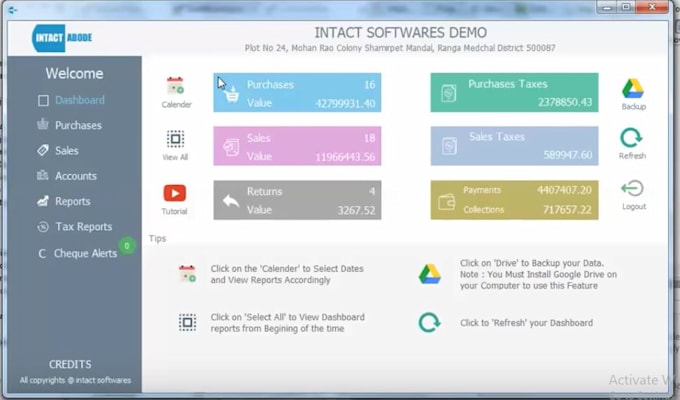The width and height of the screenshot is (680, 400).
Task: Click the View All dashboard icon
Action: (175, 139)
